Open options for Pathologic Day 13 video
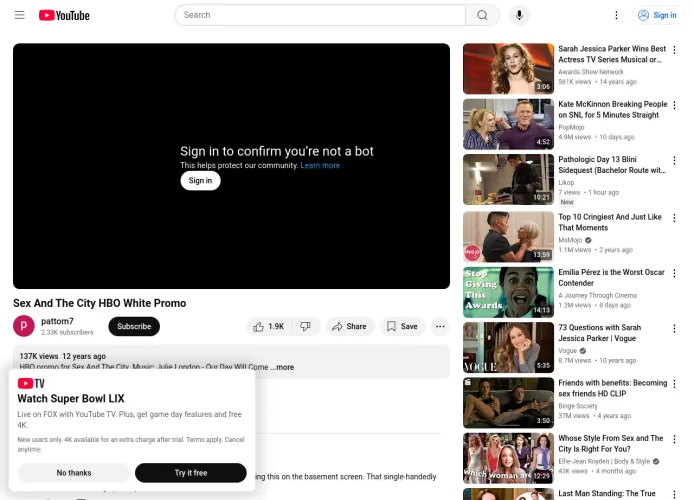 pyautogui.click(x=674, y=161)
